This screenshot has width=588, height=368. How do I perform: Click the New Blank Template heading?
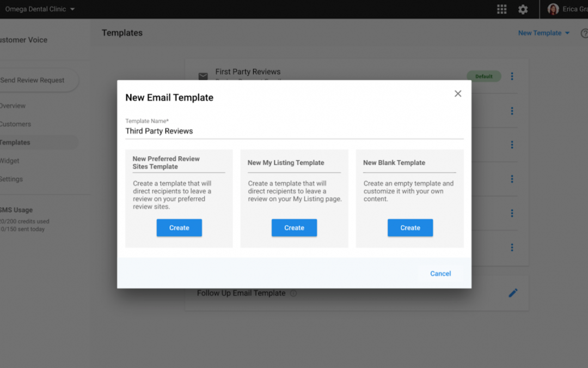[x=394, y=162]
